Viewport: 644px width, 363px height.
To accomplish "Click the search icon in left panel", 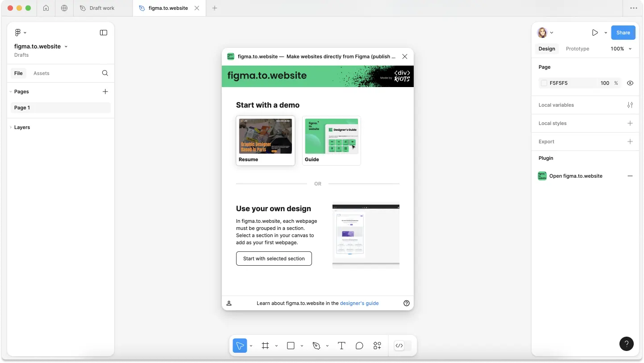I will pyautogui.click(x=105, y=73).
